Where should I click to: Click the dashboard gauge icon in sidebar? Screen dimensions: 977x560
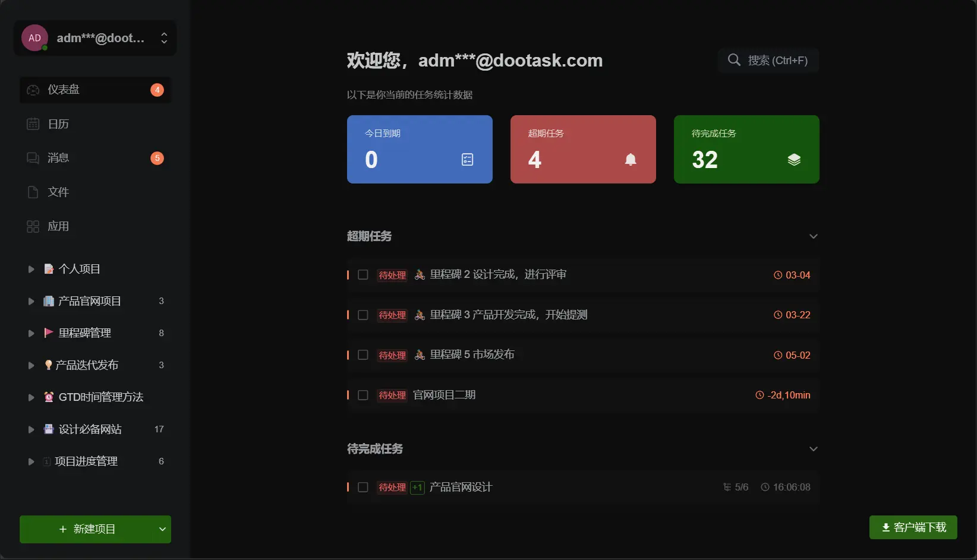tap(33, 90)
